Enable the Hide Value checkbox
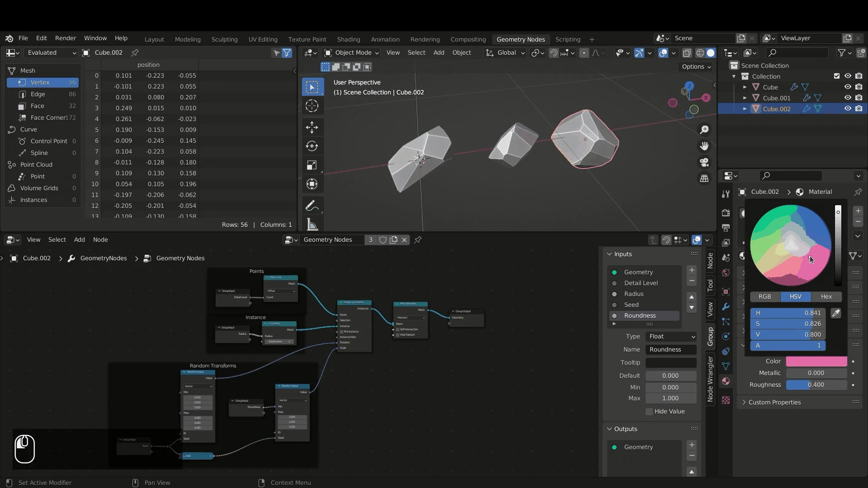The height and width of the screenshot is (488, 868). click(x=649, y=412)
